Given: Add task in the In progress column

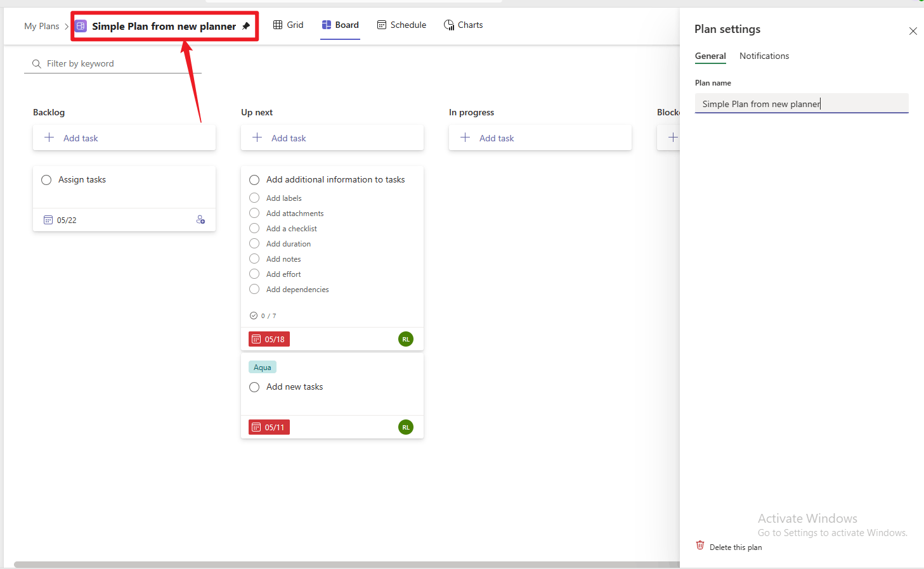Looking at the screenshot, I should (x=540, y=137).
